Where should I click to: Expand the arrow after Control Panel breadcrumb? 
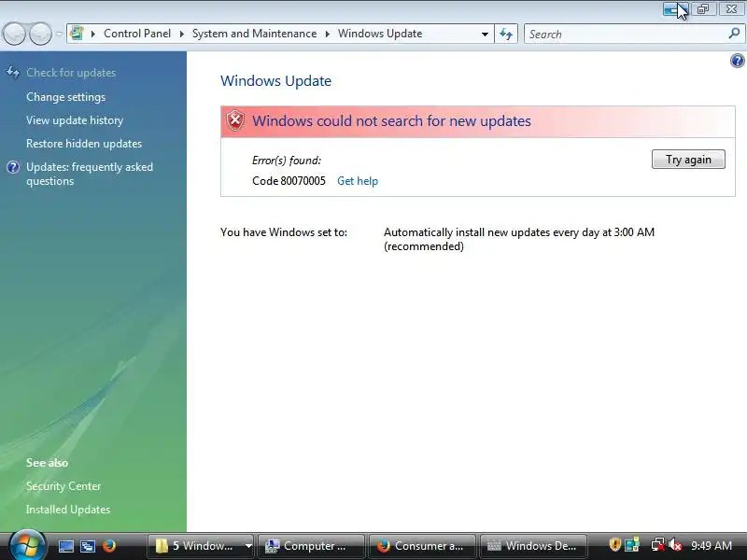pyautogui.click(x=181, y=34)
